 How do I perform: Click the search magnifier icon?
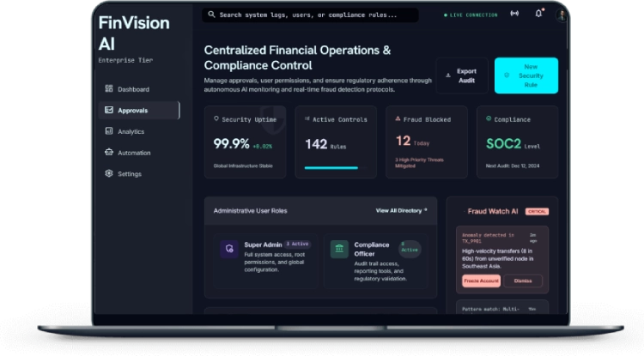click(x=211, y=15)
